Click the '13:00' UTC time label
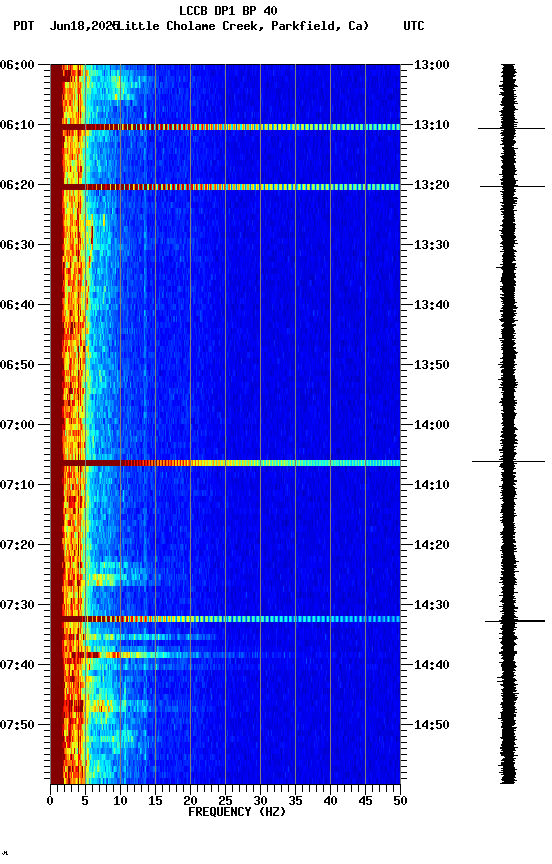The height and width of the screenshot is (864, 552). 432,65
